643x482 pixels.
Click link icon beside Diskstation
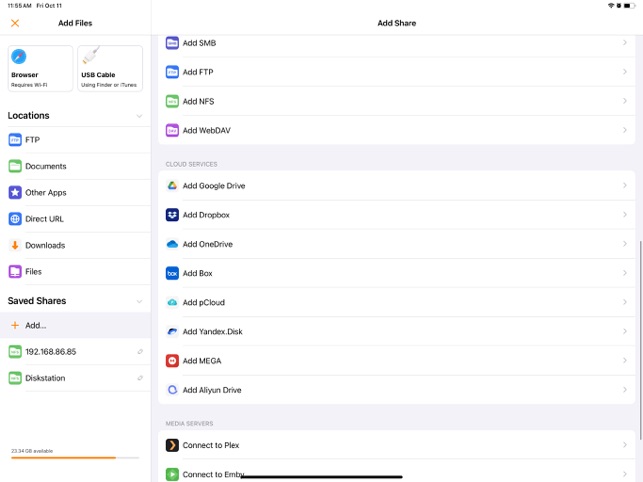[140, 378]
